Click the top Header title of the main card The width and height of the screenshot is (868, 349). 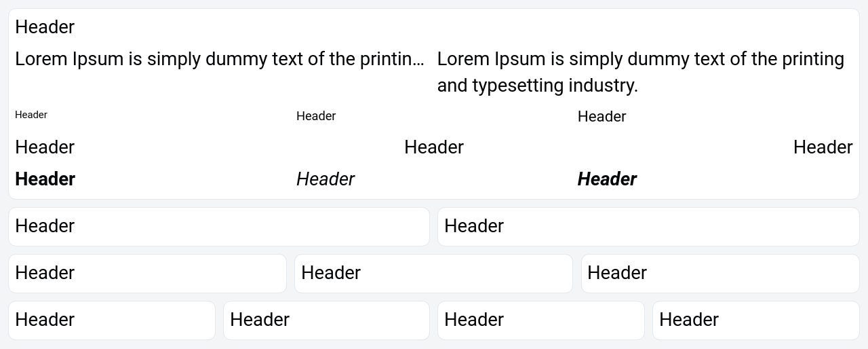point(45,27)
